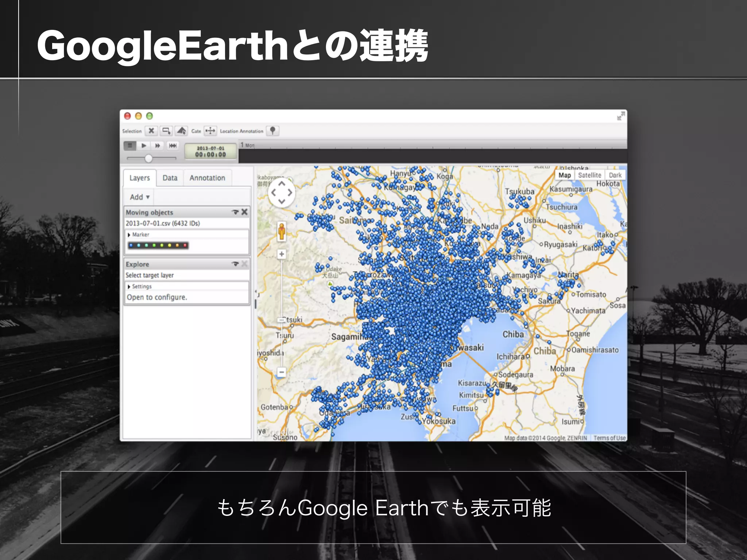Switch to the Layers tab
The image size is (747, 560).
[x=140, y=178]
